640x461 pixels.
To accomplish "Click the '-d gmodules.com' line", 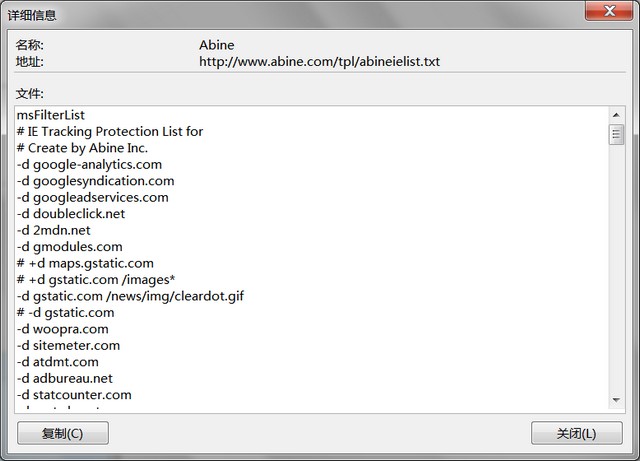I will [x=69, y=247].
